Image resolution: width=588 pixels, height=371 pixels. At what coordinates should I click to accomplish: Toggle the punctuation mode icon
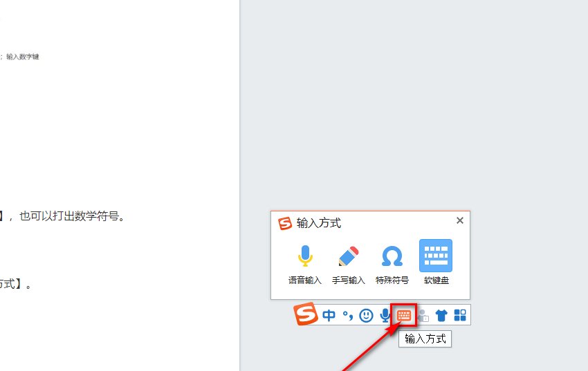[x=348, y=316]
